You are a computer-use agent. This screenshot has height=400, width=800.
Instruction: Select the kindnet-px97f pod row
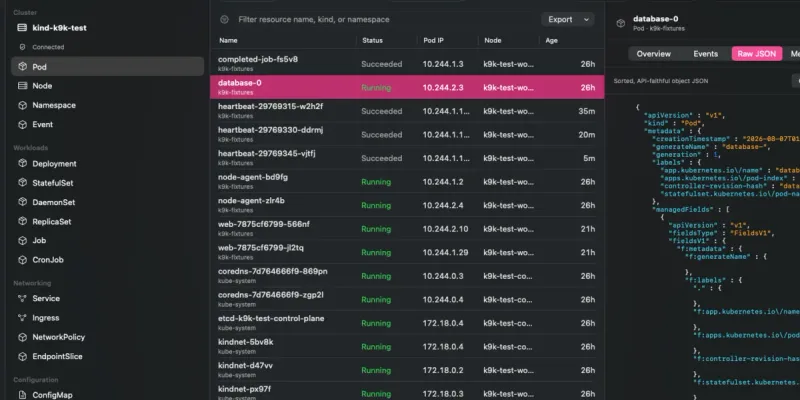click(407, 392)
